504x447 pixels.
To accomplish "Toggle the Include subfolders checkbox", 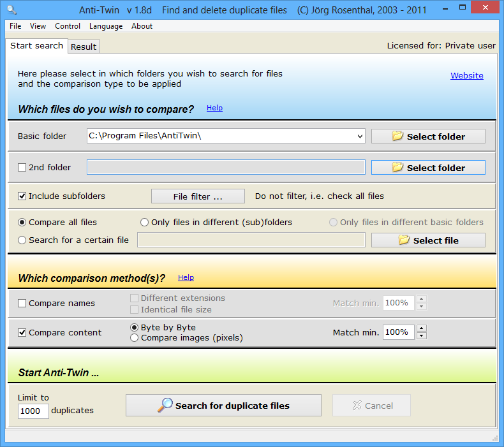I will point(22,196).
